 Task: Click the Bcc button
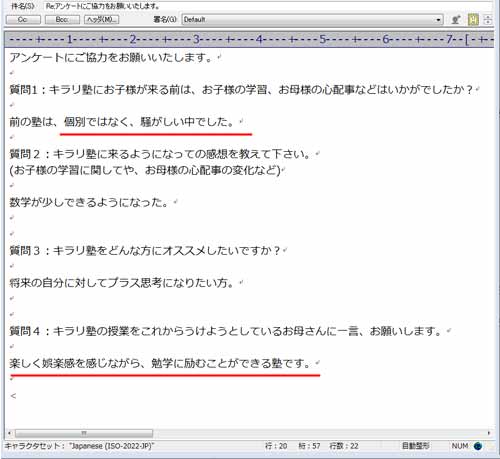62,20
